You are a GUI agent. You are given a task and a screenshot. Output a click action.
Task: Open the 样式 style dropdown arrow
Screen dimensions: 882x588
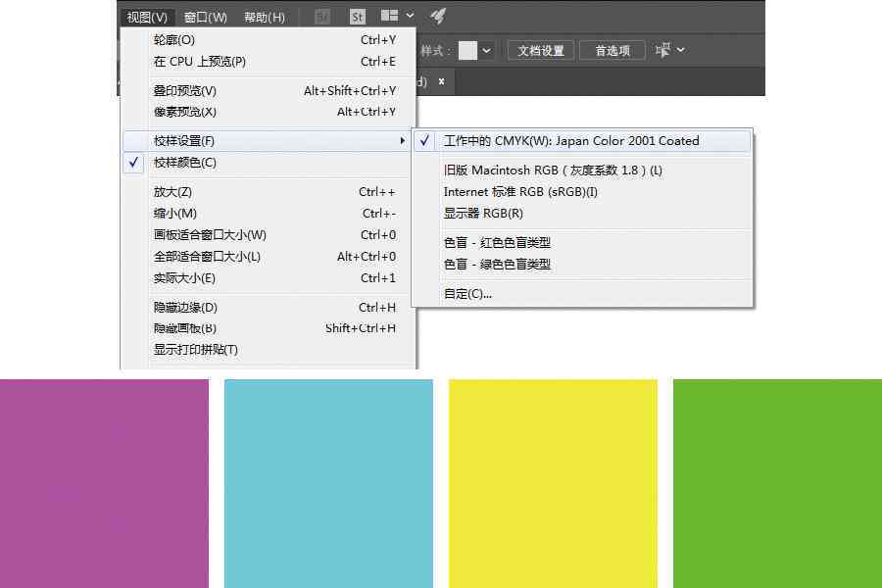click(486, 51)
